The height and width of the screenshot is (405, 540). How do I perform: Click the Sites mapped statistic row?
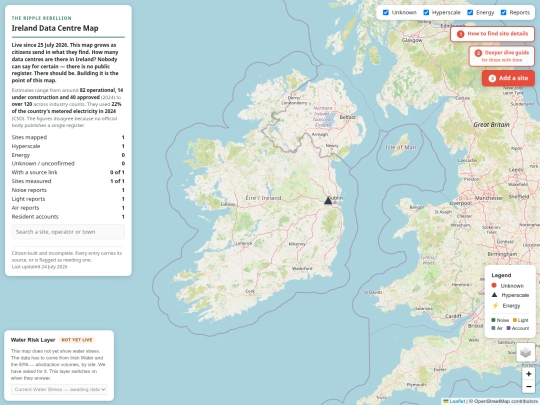pos(68,137)
